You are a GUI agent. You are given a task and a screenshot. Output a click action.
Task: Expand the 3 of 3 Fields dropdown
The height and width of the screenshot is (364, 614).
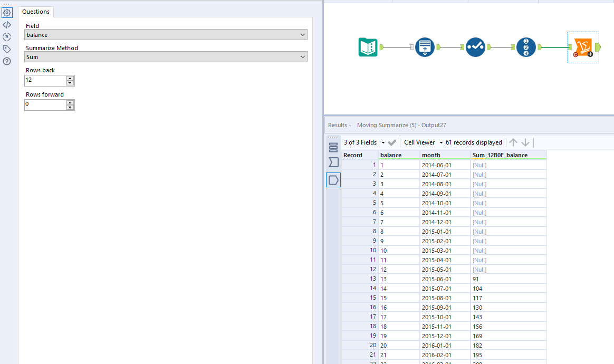coord(383,142)
